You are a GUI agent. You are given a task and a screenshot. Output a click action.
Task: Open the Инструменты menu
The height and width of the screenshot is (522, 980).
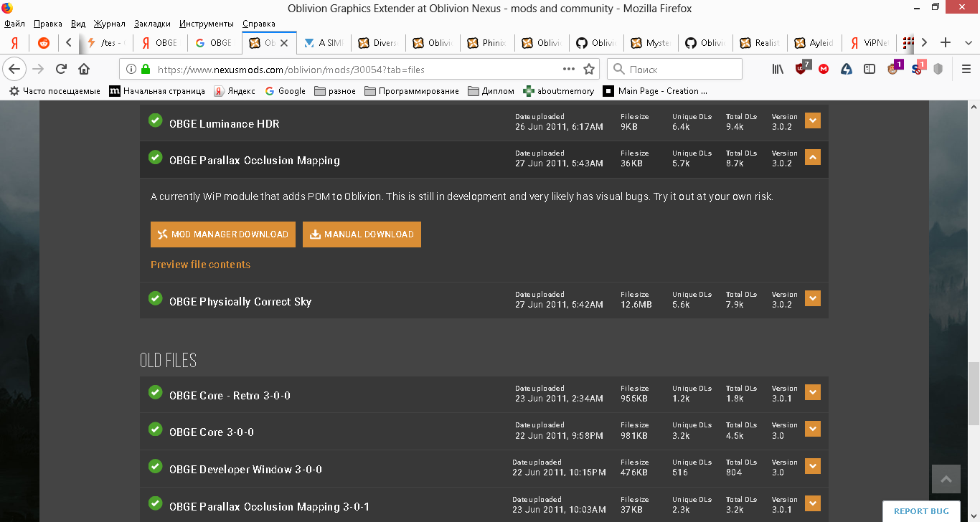coord(207,24)
